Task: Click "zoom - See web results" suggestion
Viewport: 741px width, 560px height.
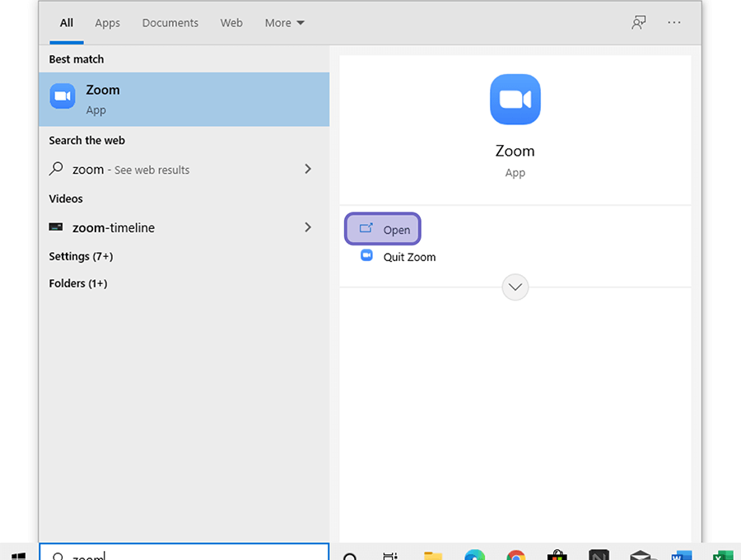Action: pos(131,170)
